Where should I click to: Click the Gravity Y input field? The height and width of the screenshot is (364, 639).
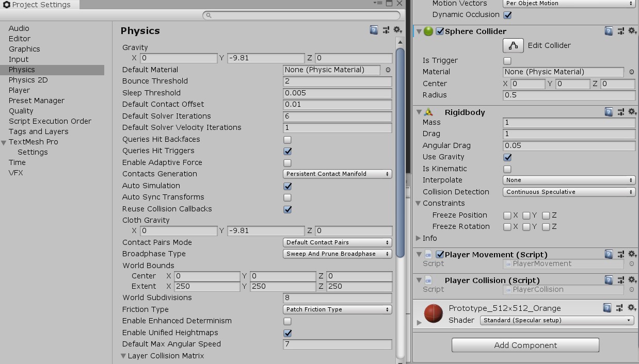tap(266, 58)
